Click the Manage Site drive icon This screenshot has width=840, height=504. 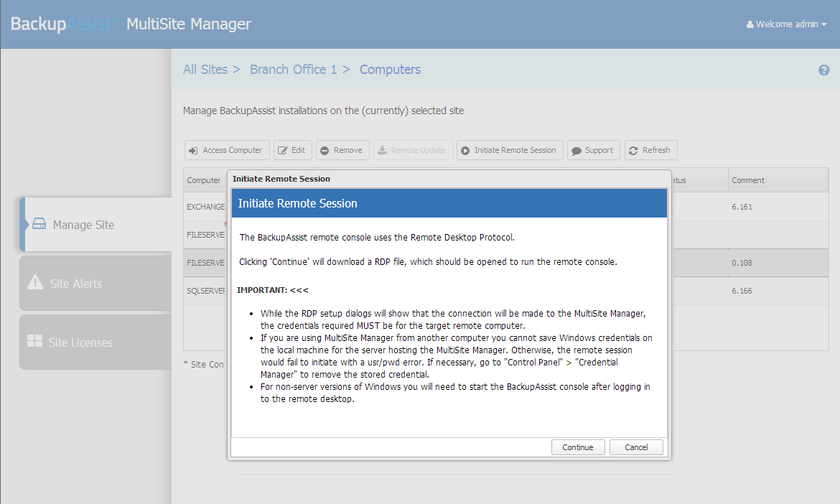(x=39, y=224)
